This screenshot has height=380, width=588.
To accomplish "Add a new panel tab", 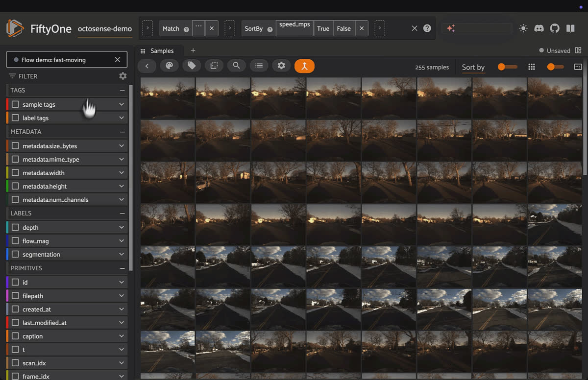I will coord(193,50).
